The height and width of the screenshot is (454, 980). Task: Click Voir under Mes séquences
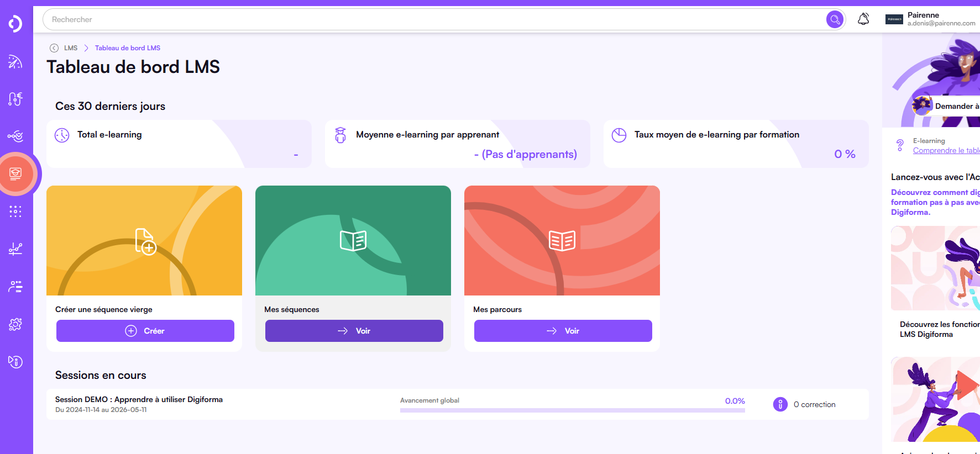(354, 331)
